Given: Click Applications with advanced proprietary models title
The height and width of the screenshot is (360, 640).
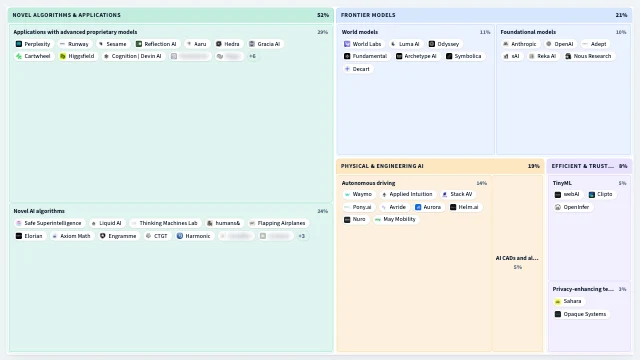Looking at the screenshot, I should pyautogui.click(x=75, y=32).
